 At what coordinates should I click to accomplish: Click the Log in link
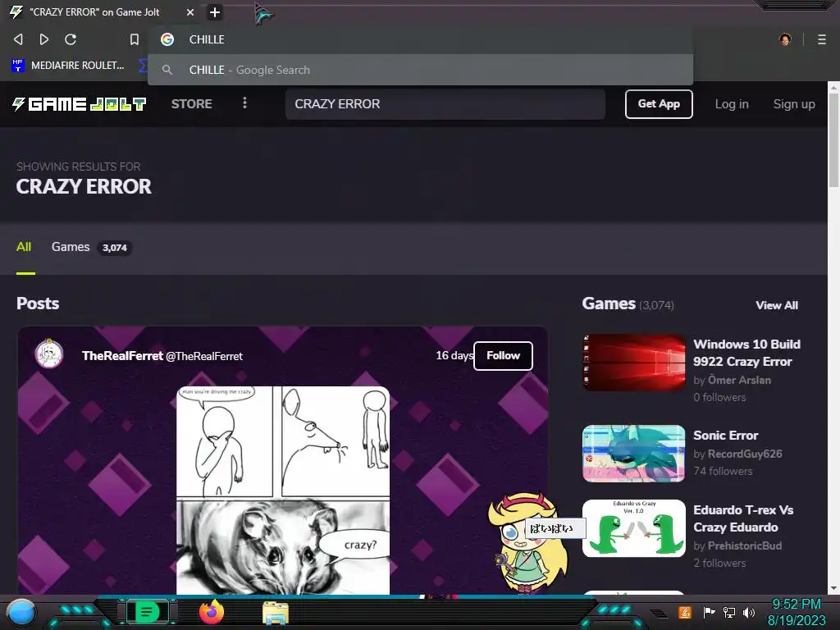[x=732, y=104]
